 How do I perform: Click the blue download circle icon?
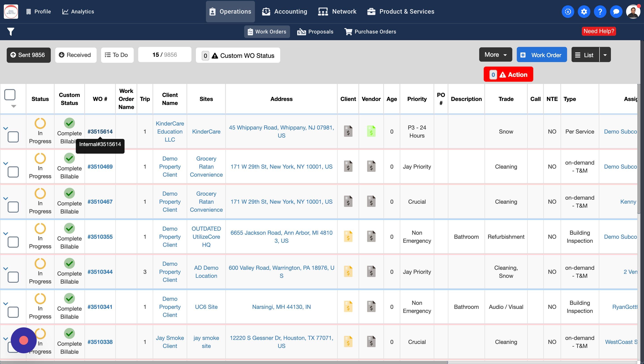coord(568,11)
